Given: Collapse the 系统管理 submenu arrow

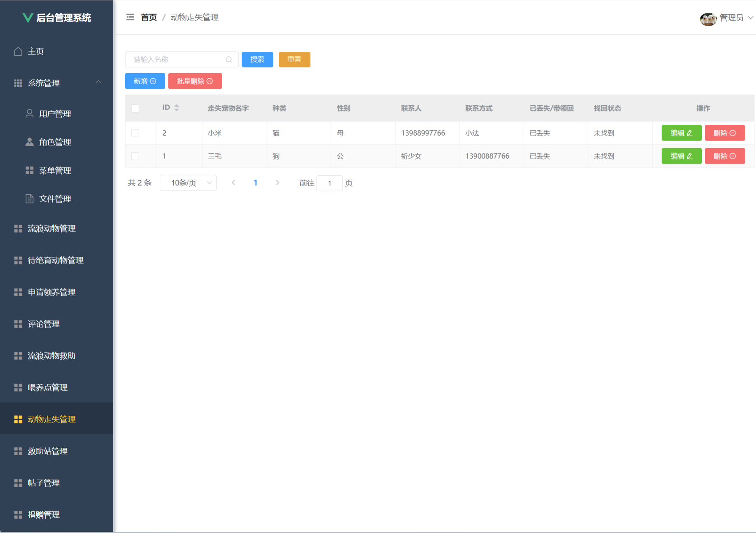Looking at the screenshot, I should pyautogui.click(x=99, y=82).
